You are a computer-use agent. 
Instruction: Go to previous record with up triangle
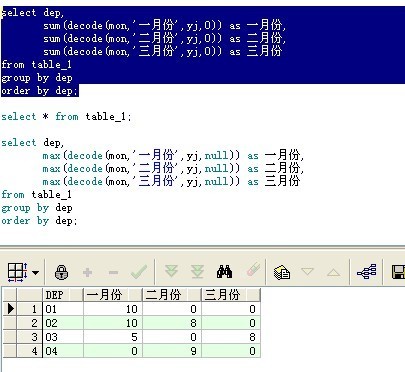pos(333,273)
